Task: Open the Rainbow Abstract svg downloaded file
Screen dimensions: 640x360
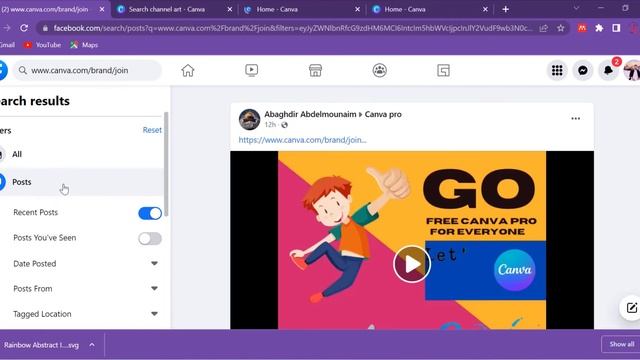Action: coord(41,345)
